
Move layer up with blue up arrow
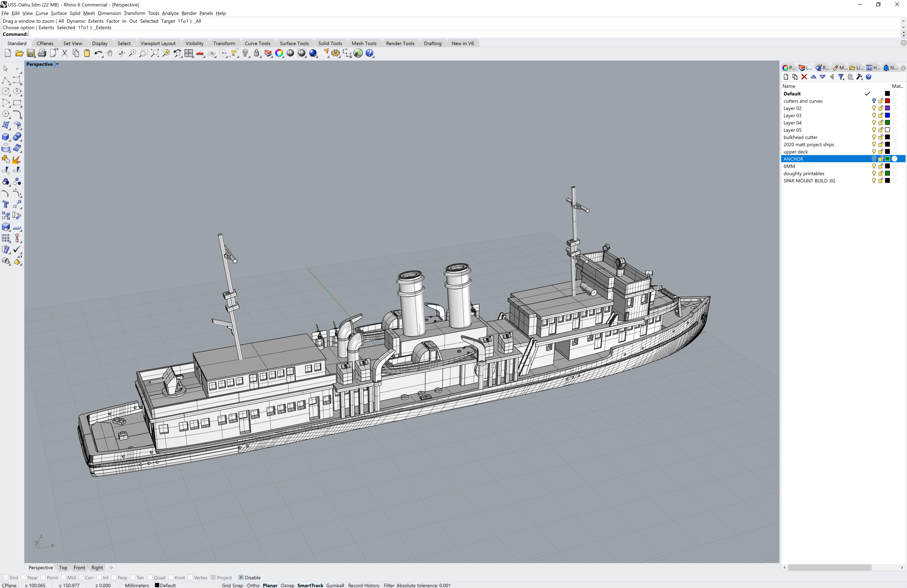click(813, 77)
